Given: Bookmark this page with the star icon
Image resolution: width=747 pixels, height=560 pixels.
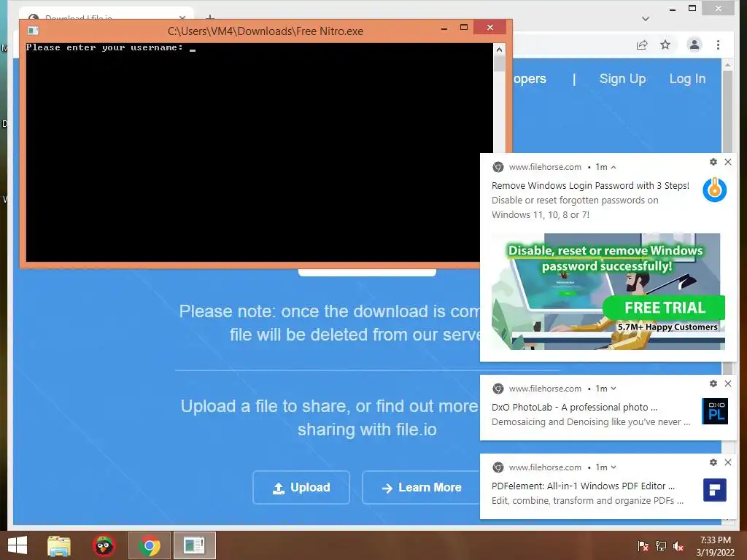Looking at the screenshot, I should click(x=665, y=44).
